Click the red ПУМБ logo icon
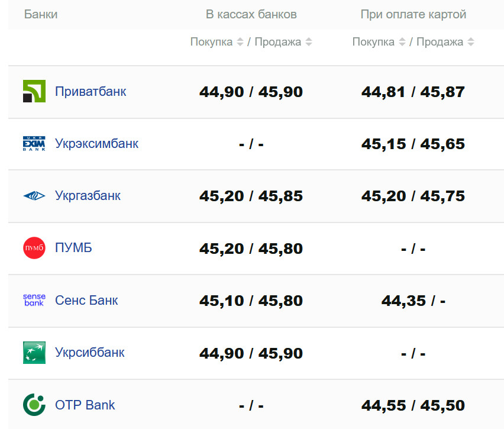504x429 pixels. pos(34,248)
